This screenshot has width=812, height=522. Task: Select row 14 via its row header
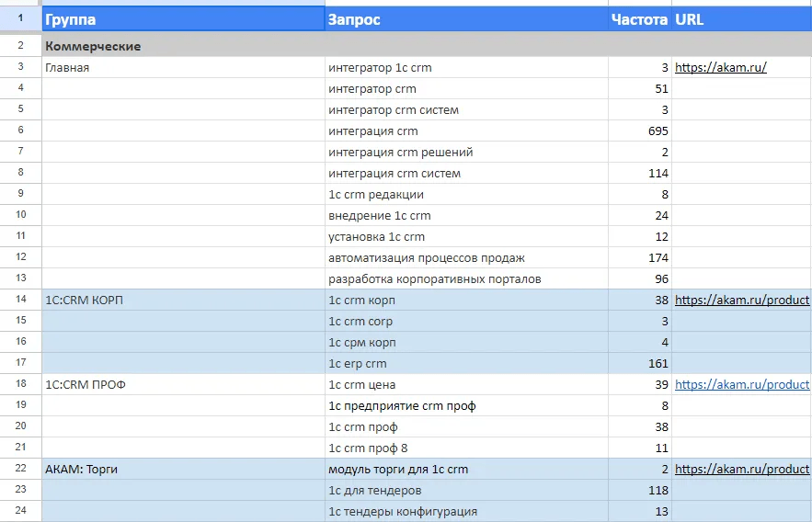tap(20, 301)
